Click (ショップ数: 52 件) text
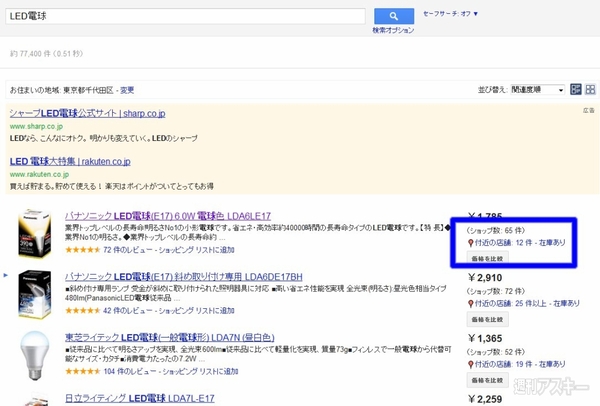Screen dimensions: 600x406 coord(496,352)
